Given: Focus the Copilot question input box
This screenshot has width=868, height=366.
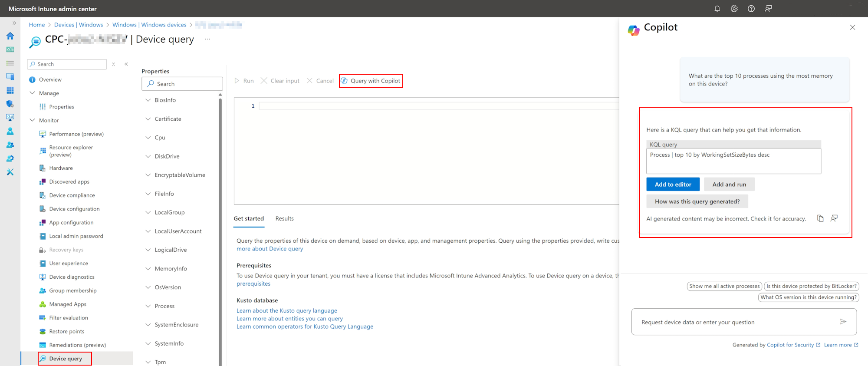Looking at the screenshot, I should 744,322.
